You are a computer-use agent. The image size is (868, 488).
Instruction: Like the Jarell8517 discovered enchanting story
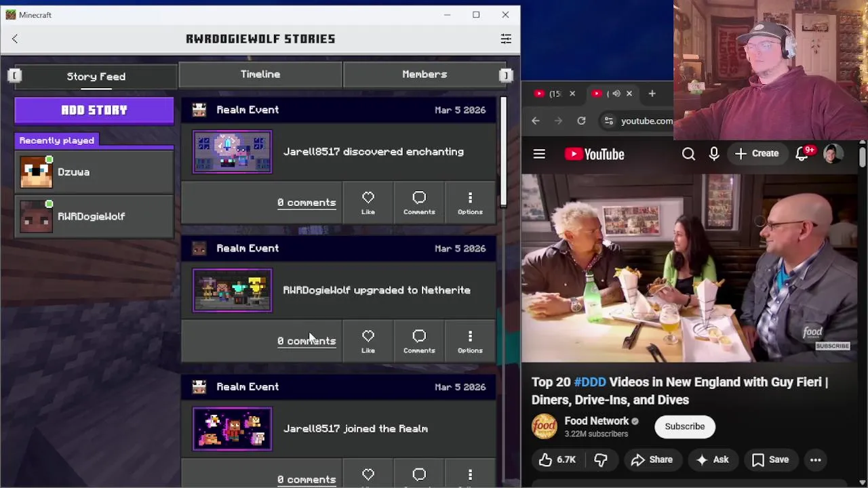368,203
